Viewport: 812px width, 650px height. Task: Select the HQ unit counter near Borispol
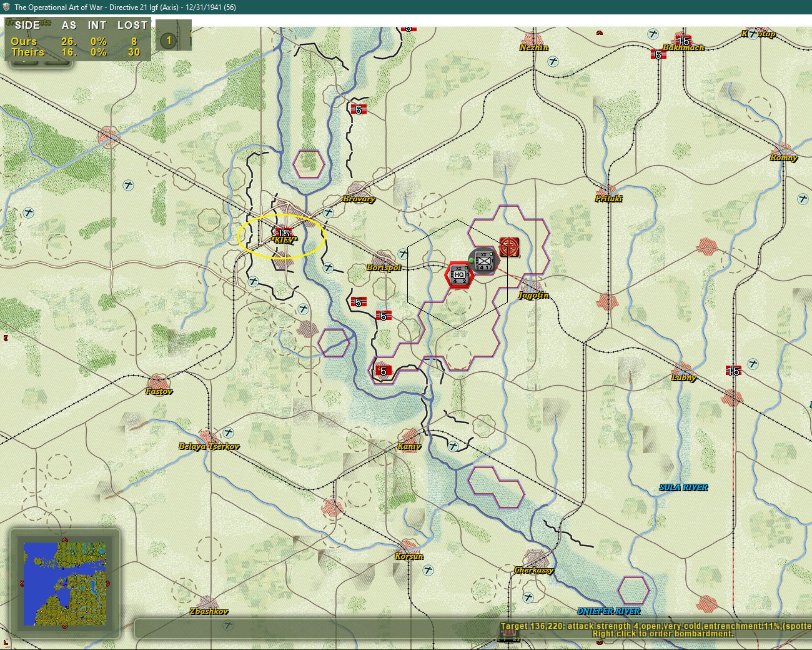click(x=459, y=275)
